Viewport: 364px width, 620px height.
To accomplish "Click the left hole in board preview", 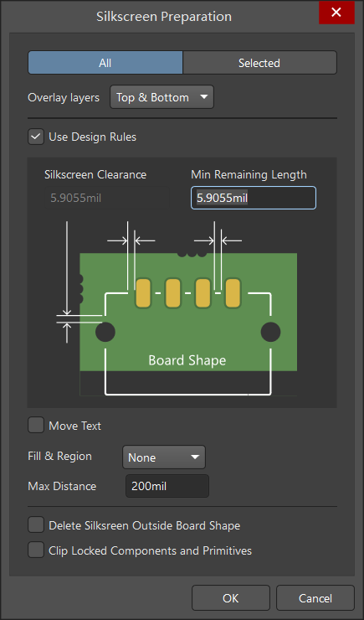I will (x=105, y=332).
